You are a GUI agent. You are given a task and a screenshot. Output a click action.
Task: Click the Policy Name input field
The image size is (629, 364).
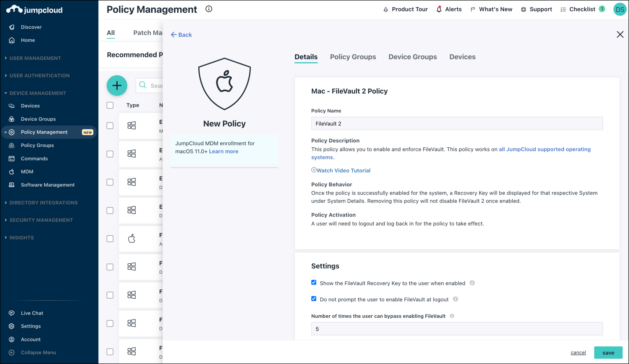457,123
